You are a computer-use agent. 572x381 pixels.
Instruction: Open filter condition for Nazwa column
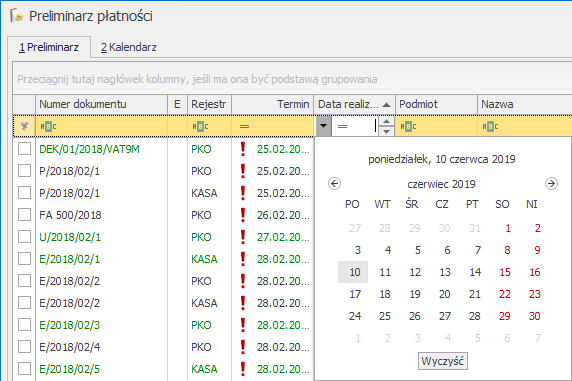(x=490, y=127)
